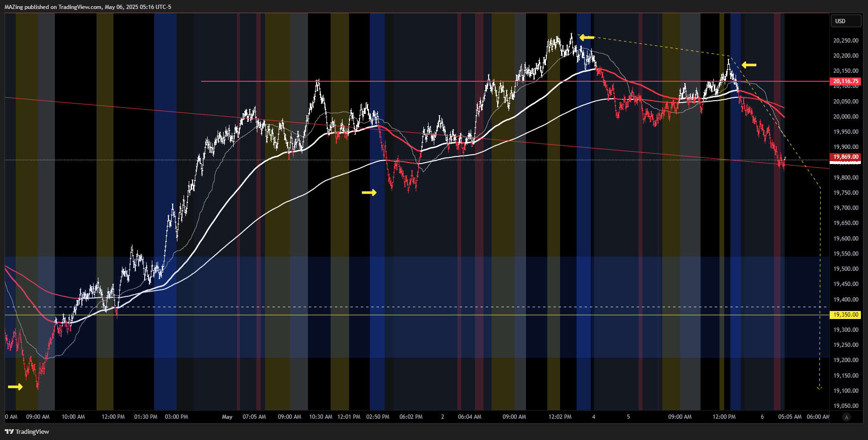Click the 05:05 AM time axis label
Viewport: 868px width, 440px height.
790,417
